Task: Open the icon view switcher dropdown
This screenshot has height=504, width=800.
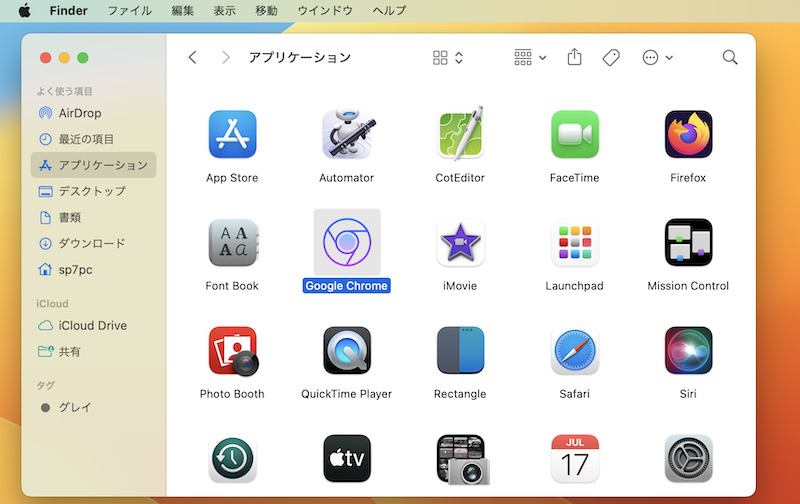Action: 448,58
